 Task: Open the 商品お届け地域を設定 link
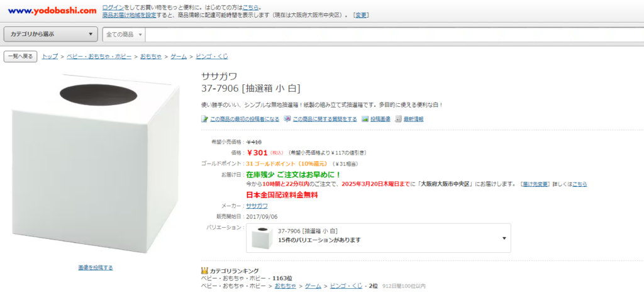pyautogui.click(x=130, y=14)
